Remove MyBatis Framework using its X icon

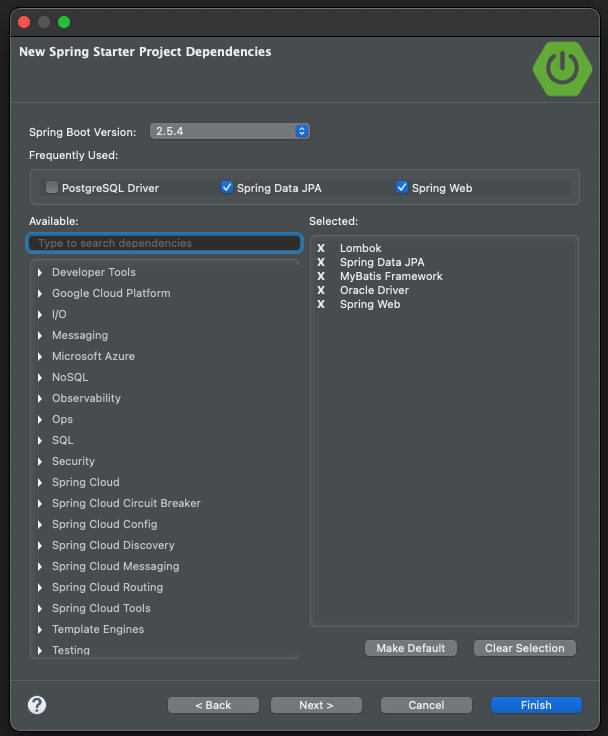point(321,276)
